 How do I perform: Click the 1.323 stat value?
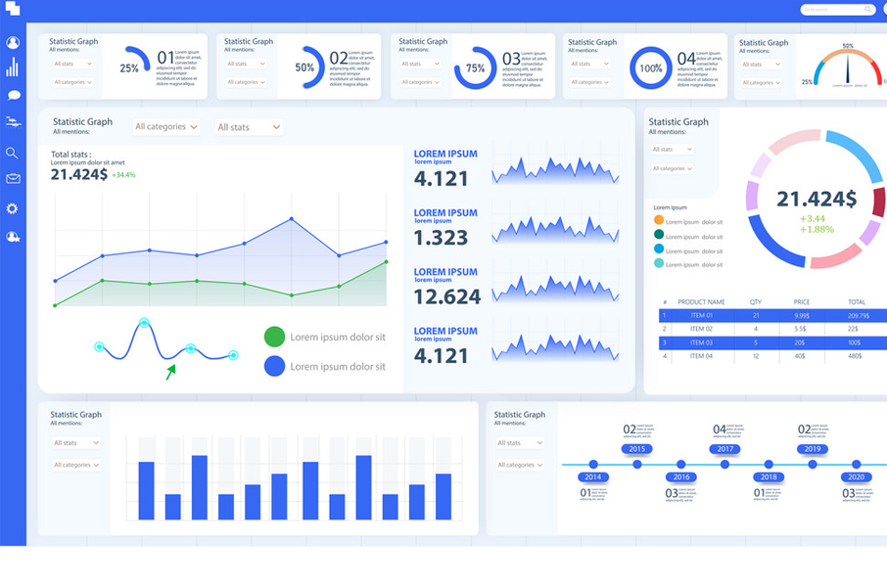point(441,238)
